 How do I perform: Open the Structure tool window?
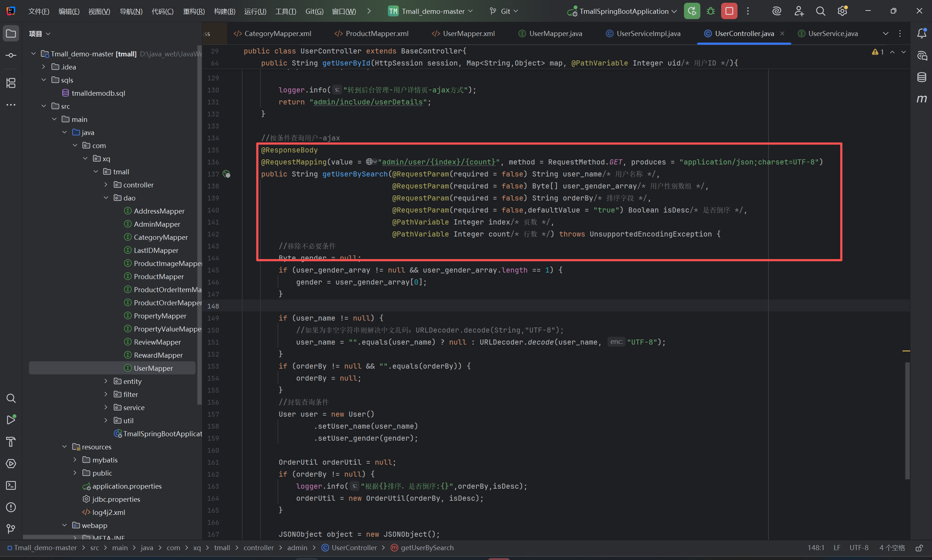pos(11,83)
